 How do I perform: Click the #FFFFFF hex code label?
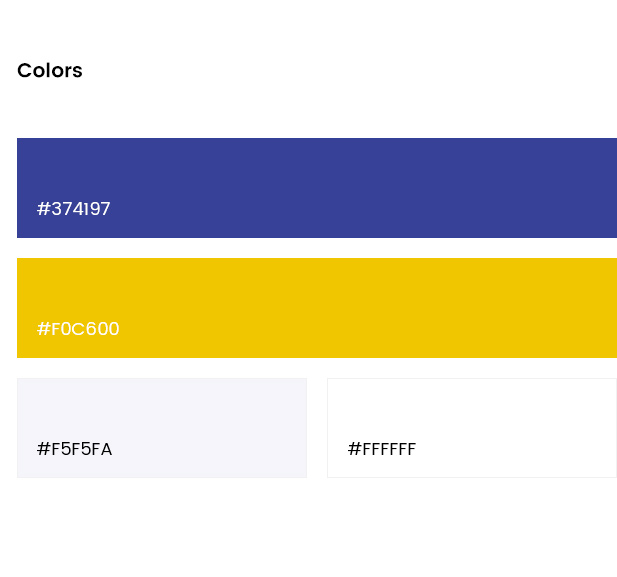pyautogui.click(x=382, y=449)
